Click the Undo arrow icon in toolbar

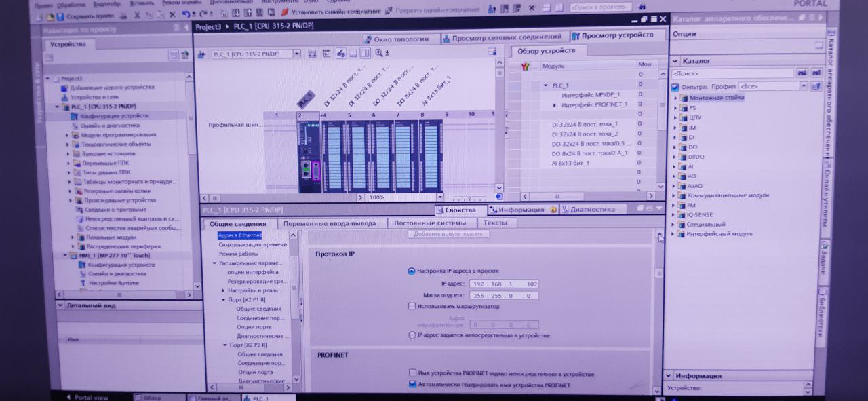click(x=185, y=14)
